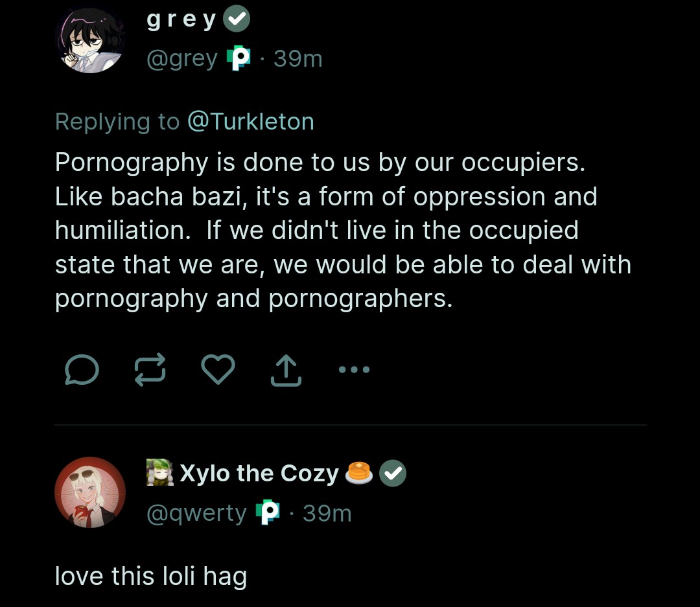The height and width of the screenshot is (607, 700).
Task: Click the small flair icon before Xylo's name
Action: 160,474
